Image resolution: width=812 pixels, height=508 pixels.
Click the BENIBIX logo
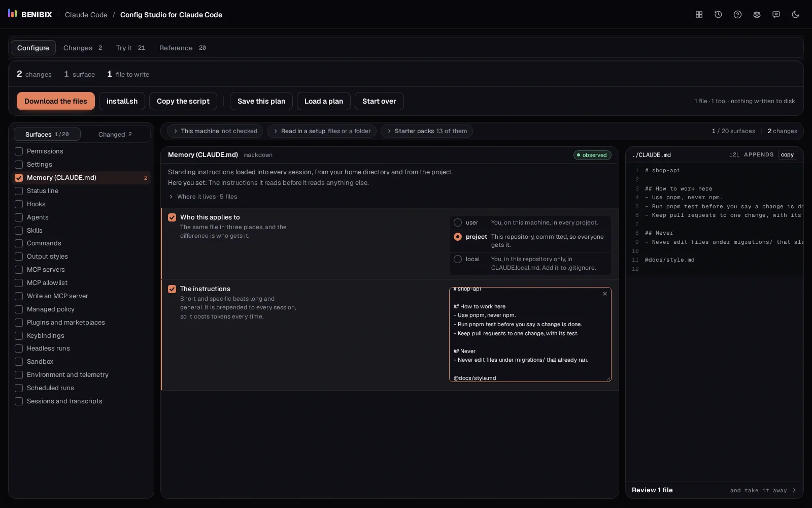pyautogui.click(x=30, y=14)
